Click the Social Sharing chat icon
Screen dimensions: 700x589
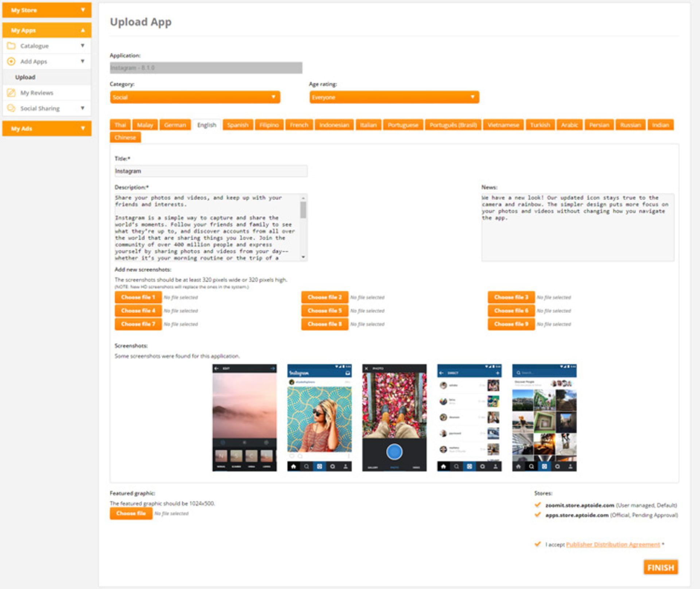click(x=11, y=108)
